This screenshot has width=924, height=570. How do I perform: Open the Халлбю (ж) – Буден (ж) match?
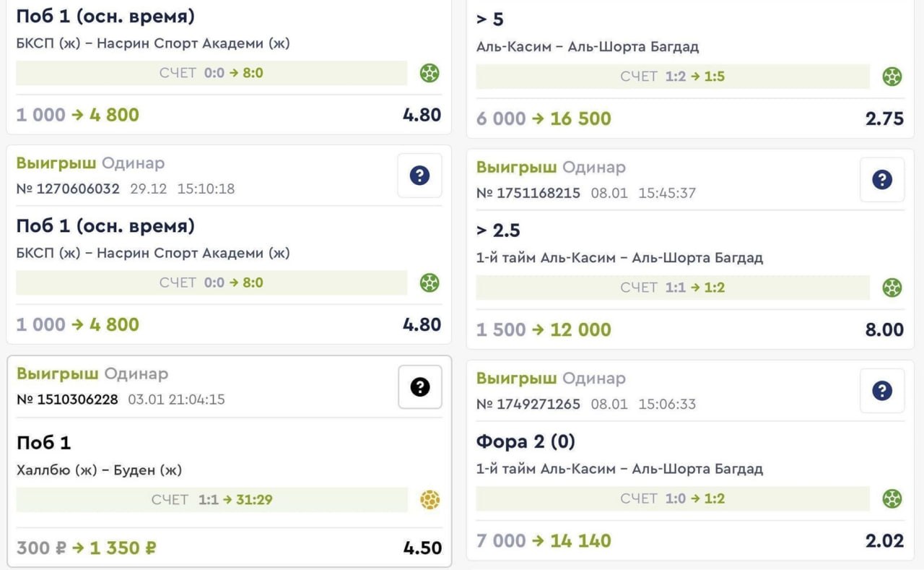[99, 470]
